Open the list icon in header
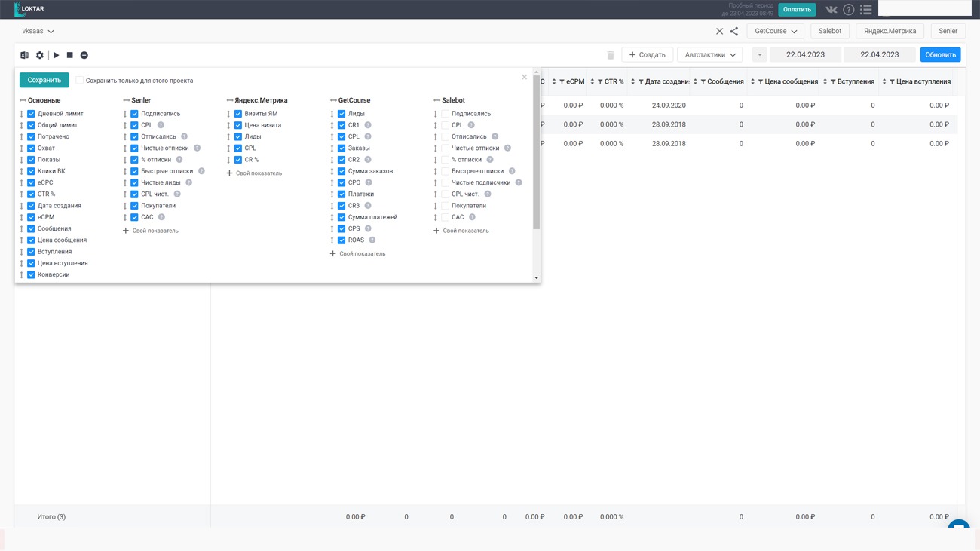Screen dimensions: 980x551 click(x=865, y=10)
